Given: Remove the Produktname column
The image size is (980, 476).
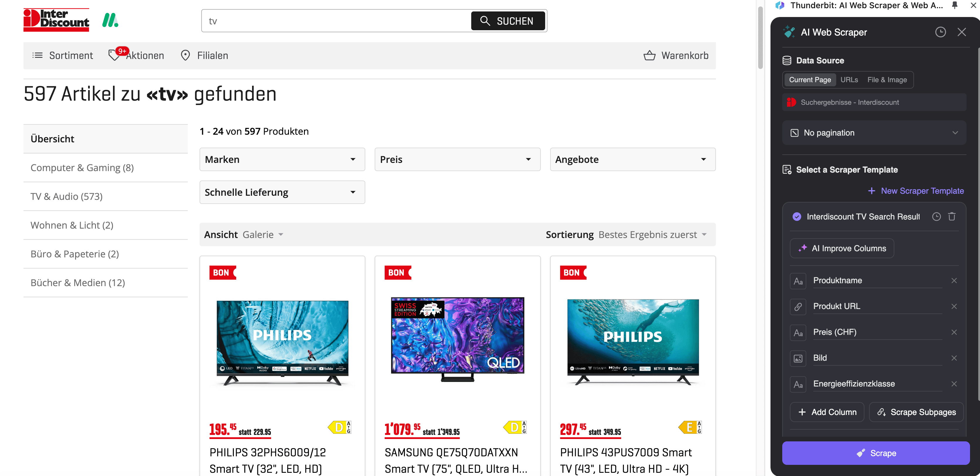Looking at the screenshot, I should point(954,281).
